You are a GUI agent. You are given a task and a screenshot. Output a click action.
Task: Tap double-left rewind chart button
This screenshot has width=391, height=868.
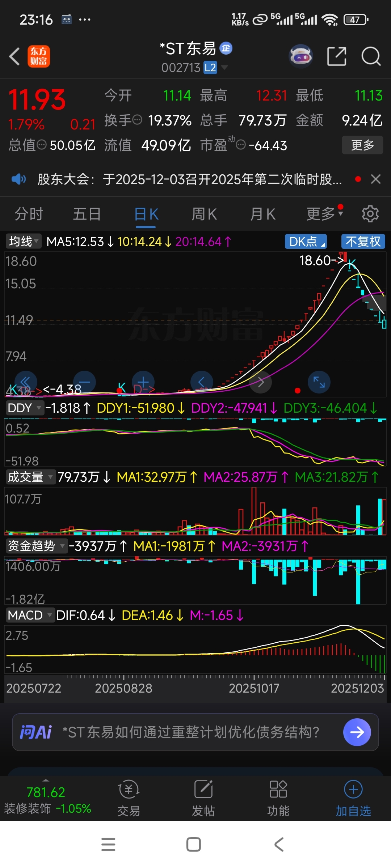pos(26,382)
